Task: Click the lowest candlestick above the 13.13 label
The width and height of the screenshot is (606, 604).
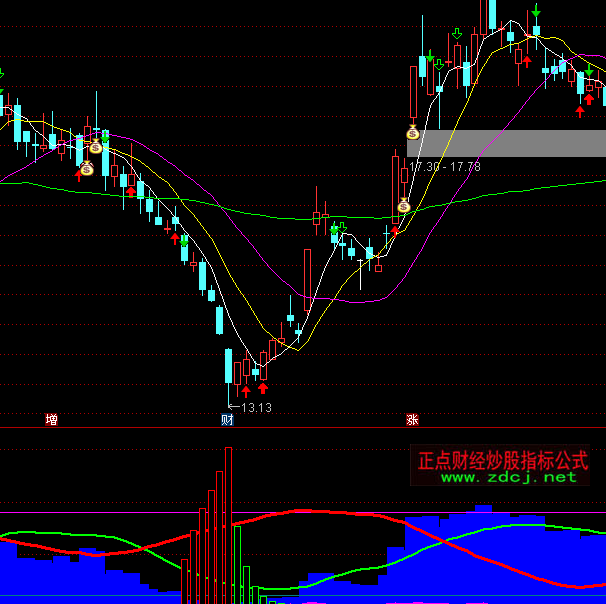Action: (228, 367)
